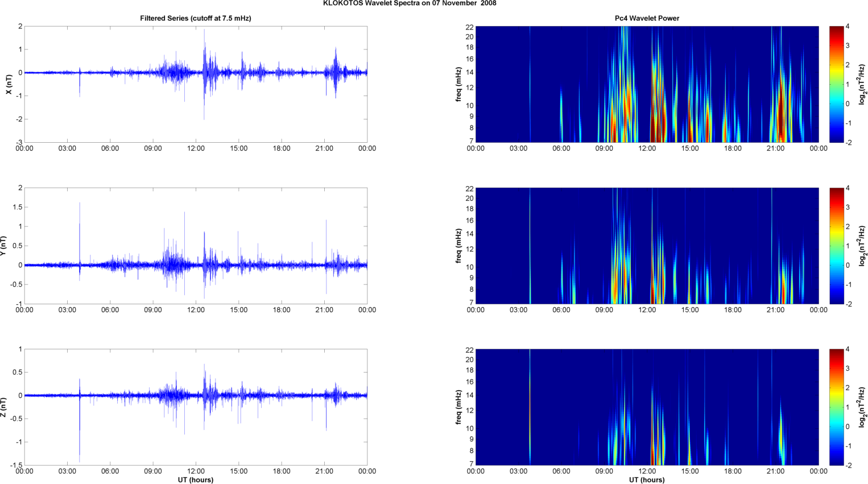Click UT (hours) label under the Z series
Screen dimensions: 868x484
coord(195,479)
